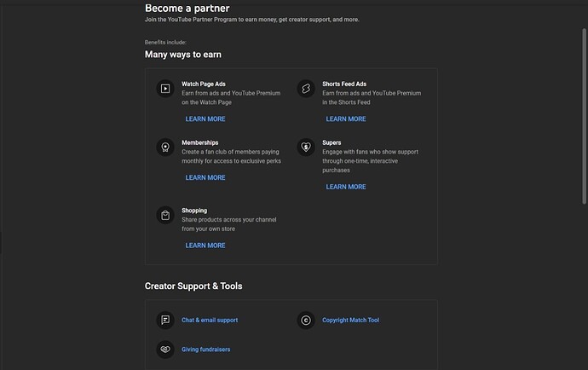Viewport: 588px width, 370px height.
Task: Click the page vertical scrollbar thumb
Action: tap(584, 116)
